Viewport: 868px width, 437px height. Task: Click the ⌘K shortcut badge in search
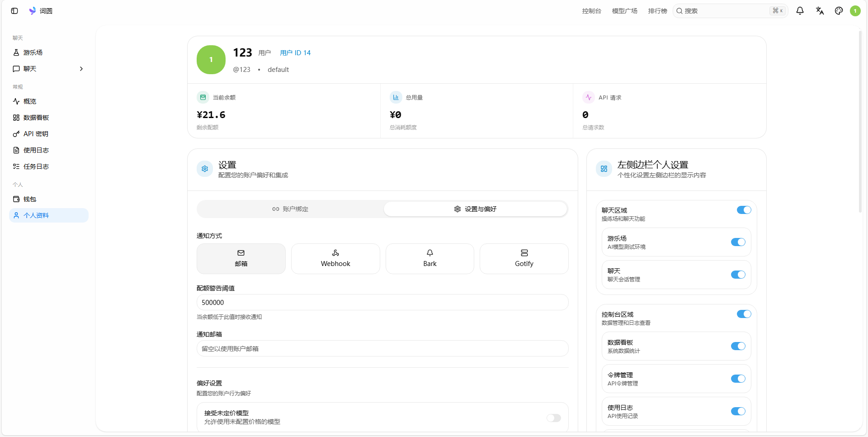(x=778, y=11)
